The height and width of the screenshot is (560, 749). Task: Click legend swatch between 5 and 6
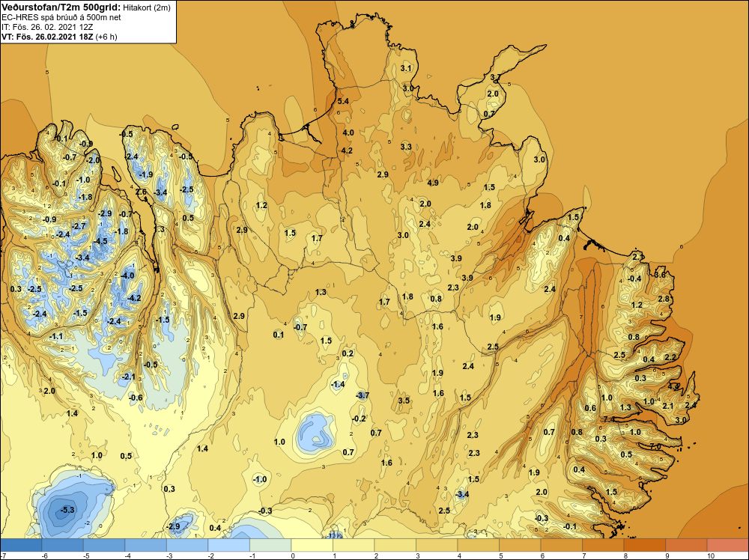click(520, 545)
